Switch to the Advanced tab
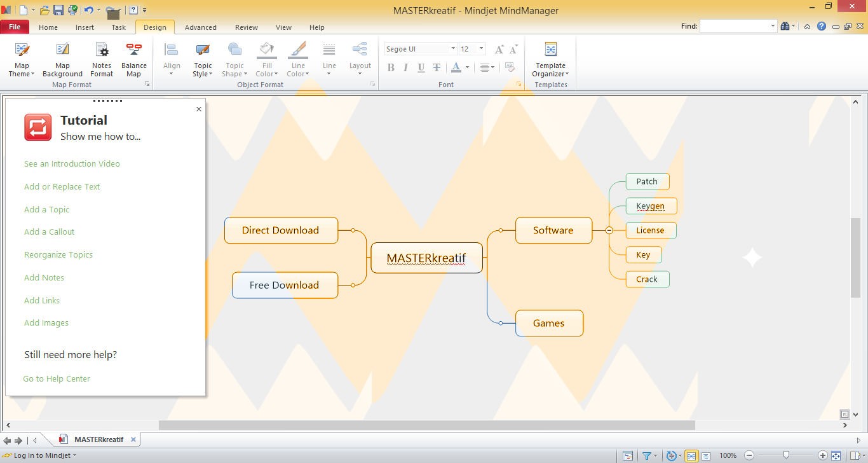This screenshot has height=463, width=868. pyautogui.click(x=201, y=27)
